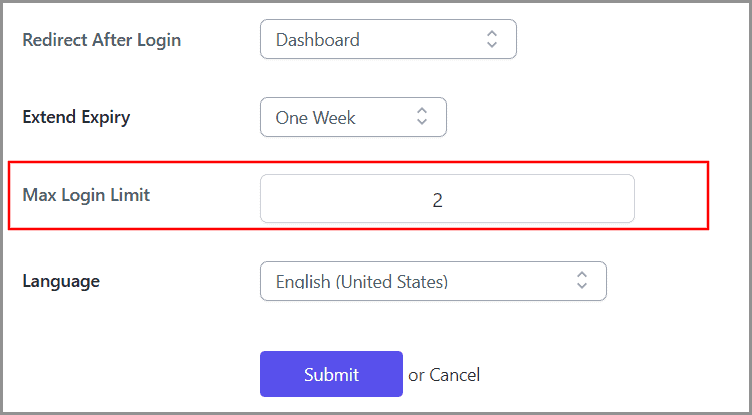Image resolution: width=752 pixels, height=415 pixels.
Task: Click the word "or" before Cancel
Action: click(x=417, y=375)
